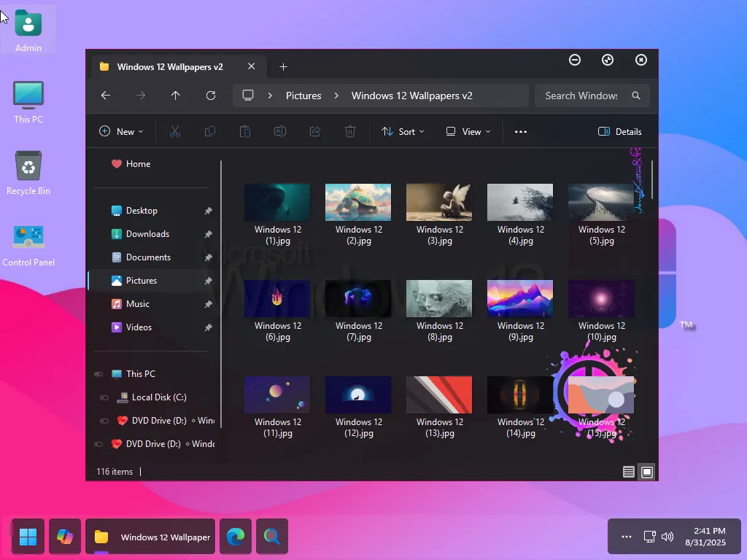Close the Windows 12 Wallpapers v2 tab

252,66
